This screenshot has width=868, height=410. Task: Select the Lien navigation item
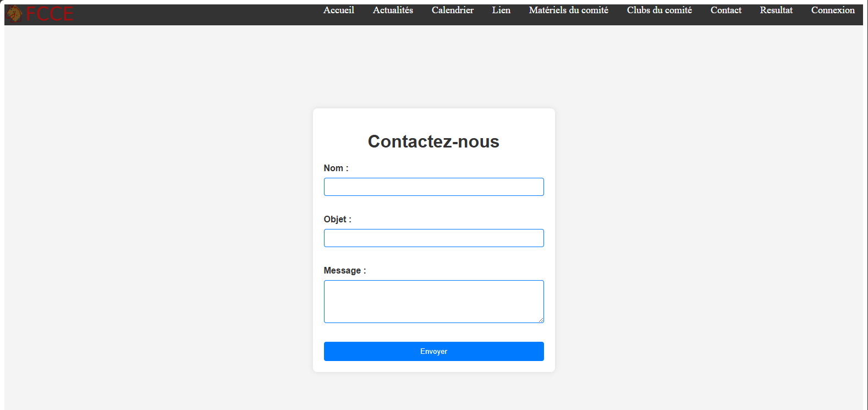[x=501, y=10]
